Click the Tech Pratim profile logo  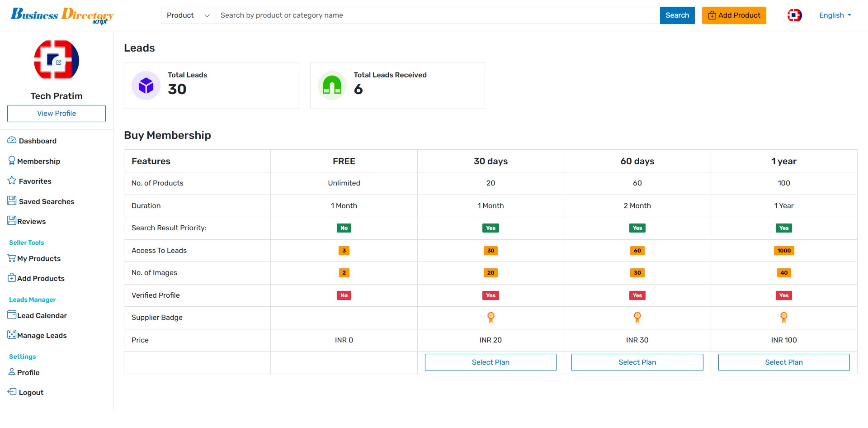(56, 60)
